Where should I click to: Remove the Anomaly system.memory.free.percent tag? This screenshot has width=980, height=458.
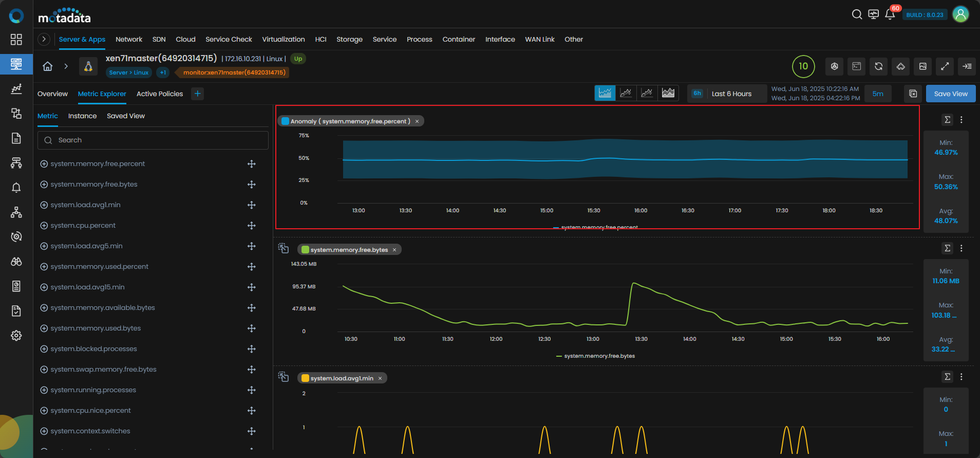[417, 121]
